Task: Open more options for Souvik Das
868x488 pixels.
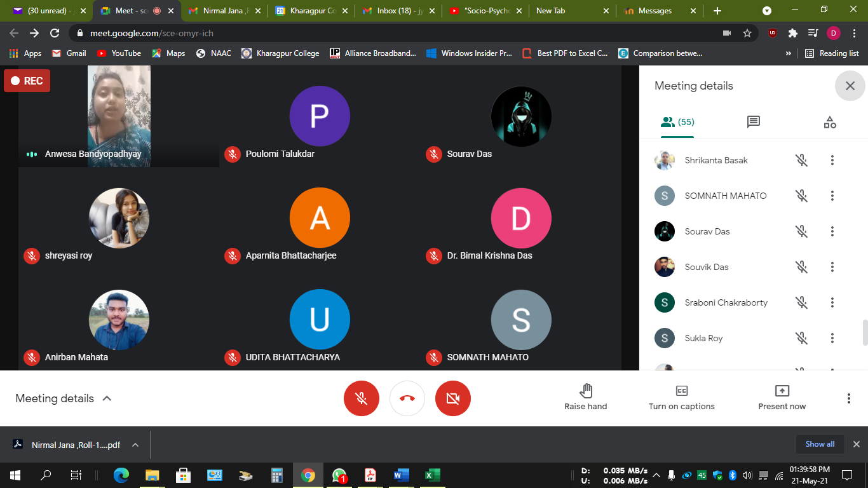Action: 832,267
